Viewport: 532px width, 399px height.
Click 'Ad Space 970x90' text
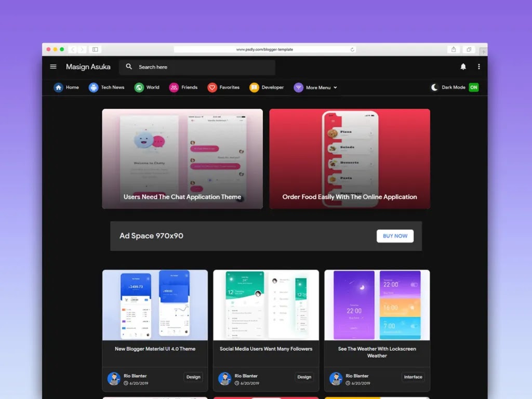[151, 236]
